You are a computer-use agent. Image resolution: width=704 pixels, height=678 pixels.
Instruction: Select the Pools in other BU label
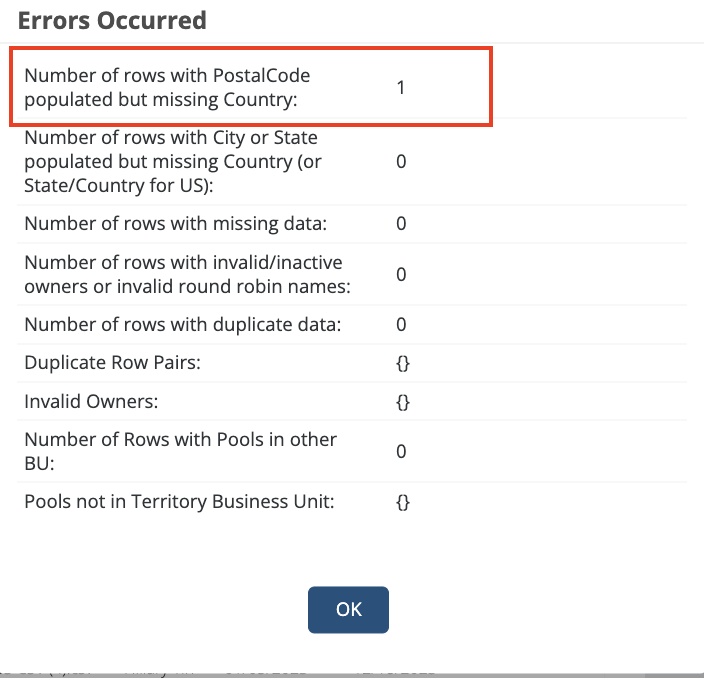(x=180, y=451)
